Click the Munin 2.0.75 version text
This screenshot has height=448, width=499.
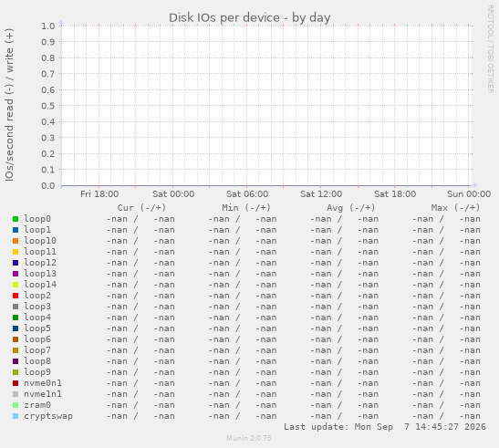(x=249, y=438)
